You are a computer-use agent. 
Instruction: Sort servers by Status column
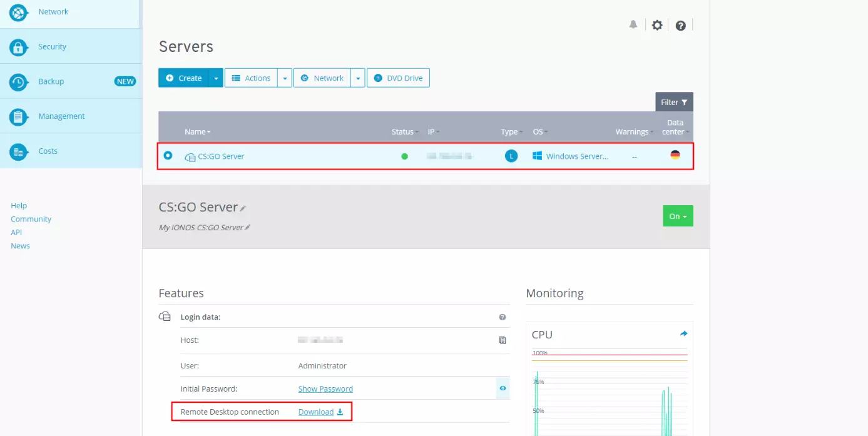click(x=405, y=131)
